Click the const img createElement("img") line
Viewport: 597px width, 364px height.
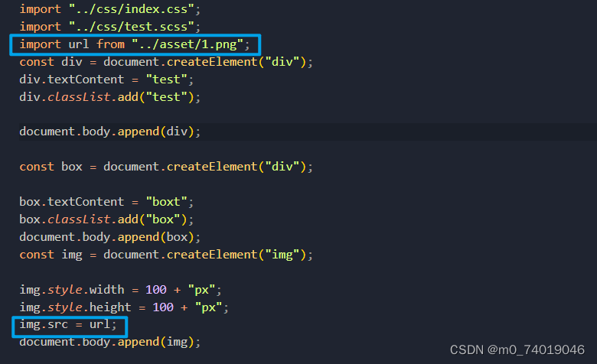point(166,255)
